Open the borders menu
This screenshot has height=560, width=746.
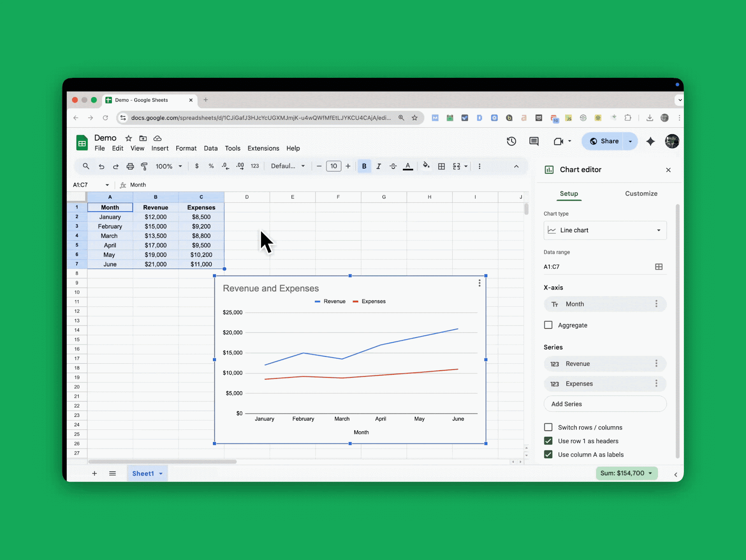point(441,166)
